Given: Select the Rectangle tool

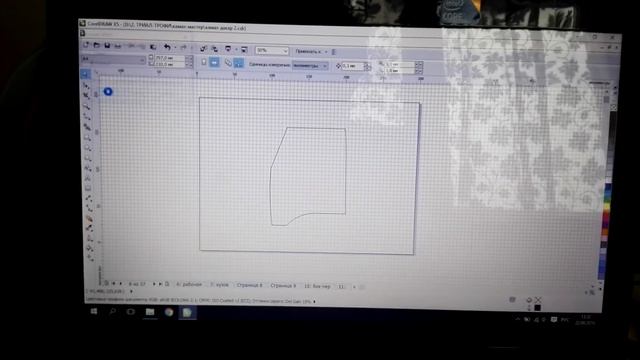Looking at the screenshot, I should (88, 138).
